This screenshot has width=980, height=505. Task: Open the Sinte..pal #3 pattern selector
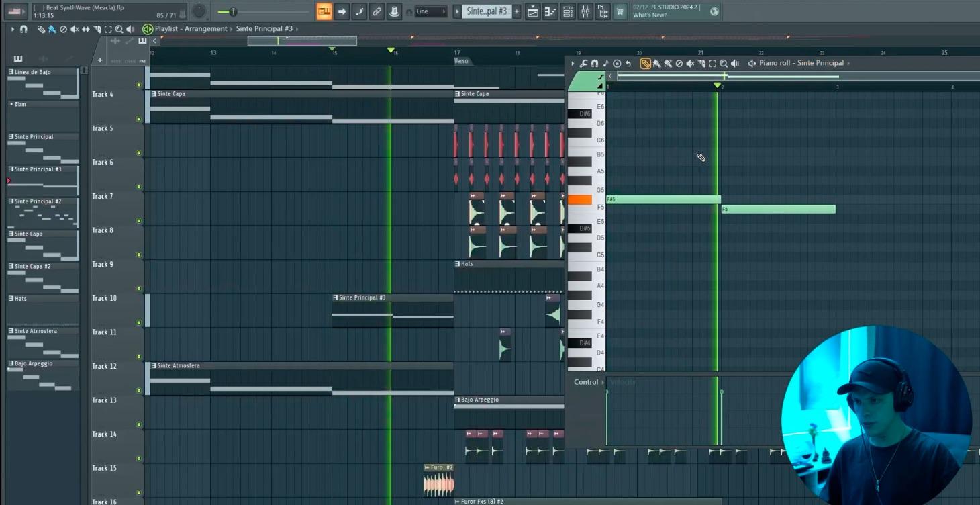click(x=487, y=11)
